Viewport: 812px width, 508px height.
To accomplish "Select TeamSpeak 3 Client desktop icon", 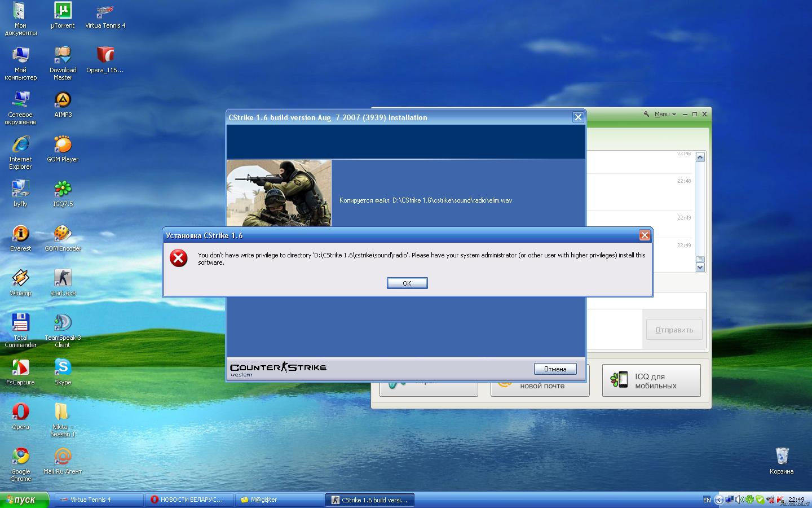I will tap(63, 331).
